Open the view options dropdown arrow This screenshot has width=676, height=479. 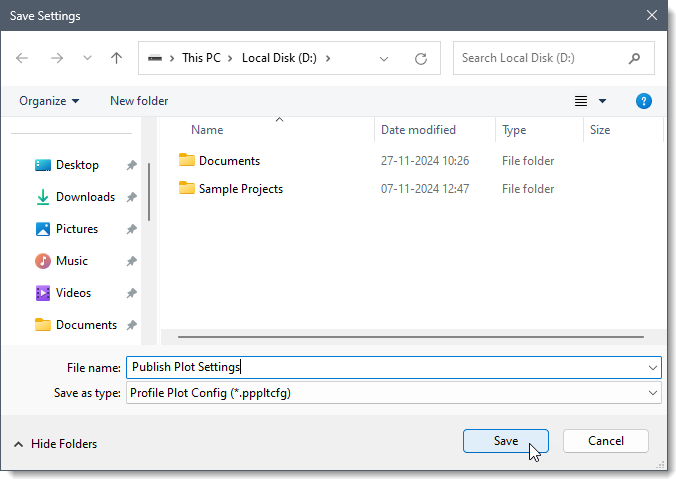tap(602, 101)
